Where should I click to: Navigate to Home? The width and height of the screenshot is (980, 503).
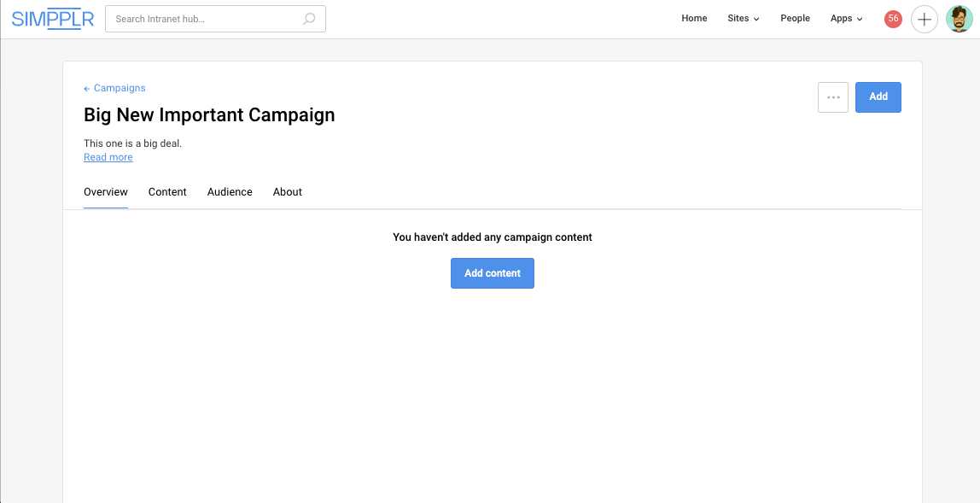pyautogui.click(x=694, y=18)
